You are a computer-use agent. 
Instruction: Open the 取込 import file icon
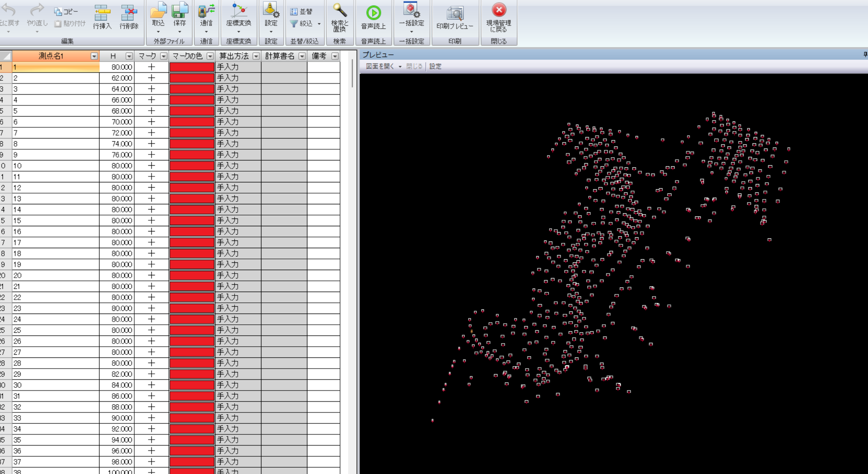[x=158, y=15]
